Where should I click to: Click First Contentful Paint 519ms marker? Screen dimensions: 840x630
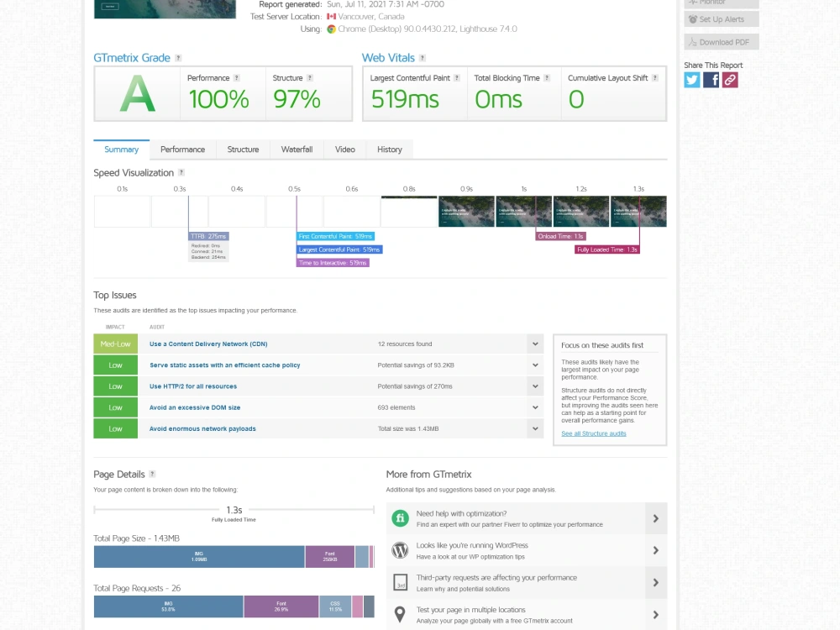point(335,236)
